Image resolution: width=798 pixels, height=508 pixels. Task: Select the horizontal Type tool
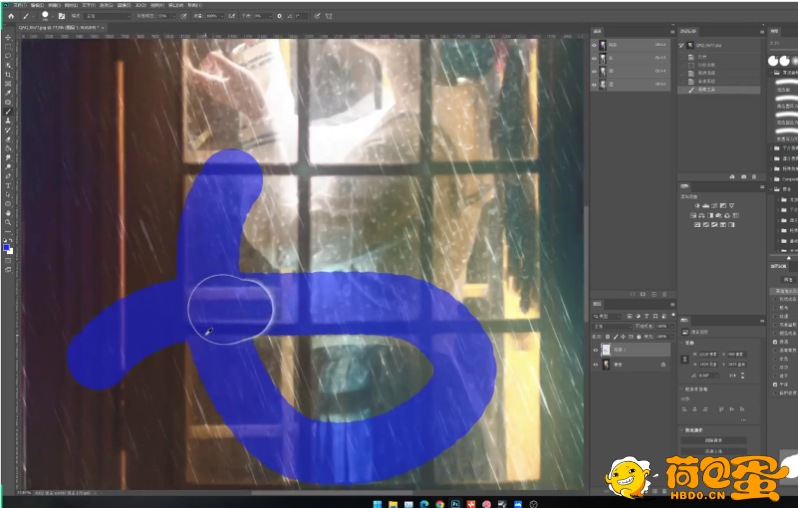[x=8, y=185]
